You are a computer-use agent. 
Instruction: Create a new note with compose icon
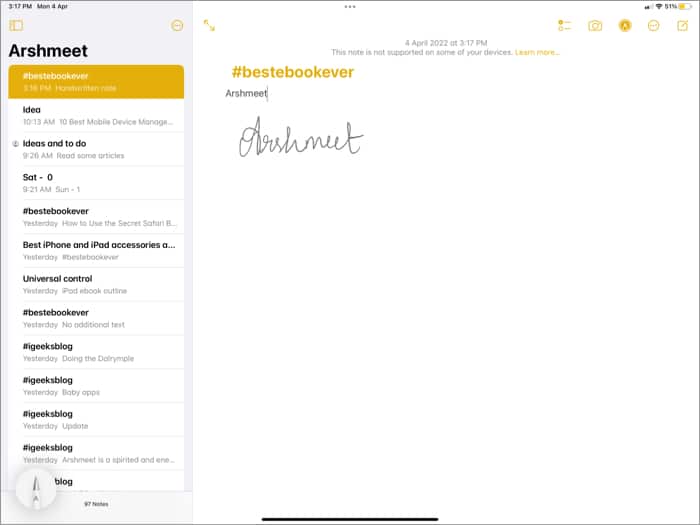(683, 25)
